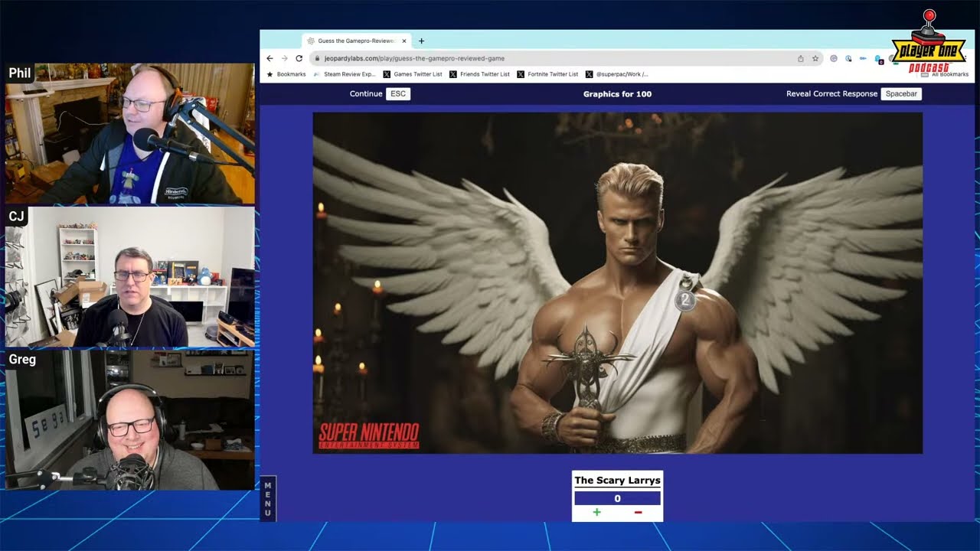
Task: Open the @superpac/Work bookmark
Action: 617,74
